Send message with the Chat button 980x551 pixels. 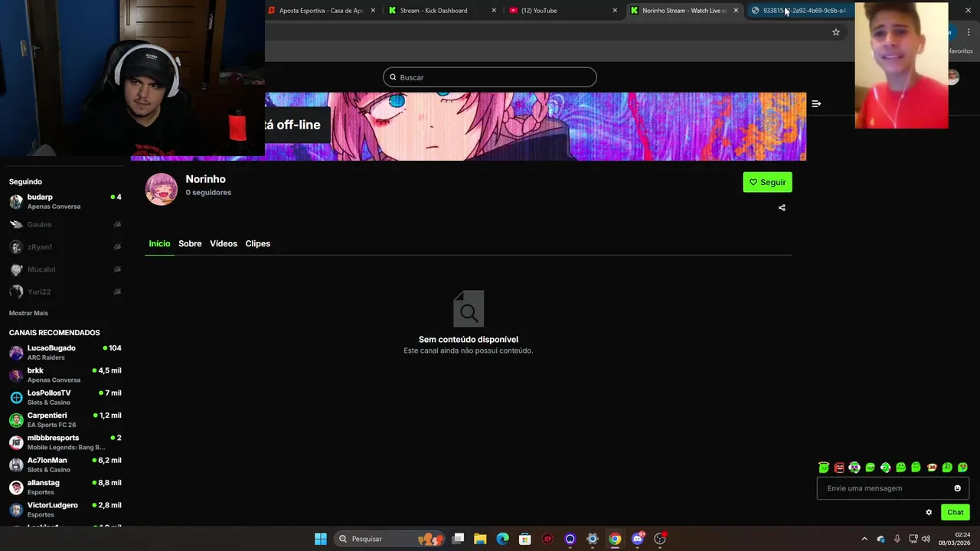pos(955,513)
